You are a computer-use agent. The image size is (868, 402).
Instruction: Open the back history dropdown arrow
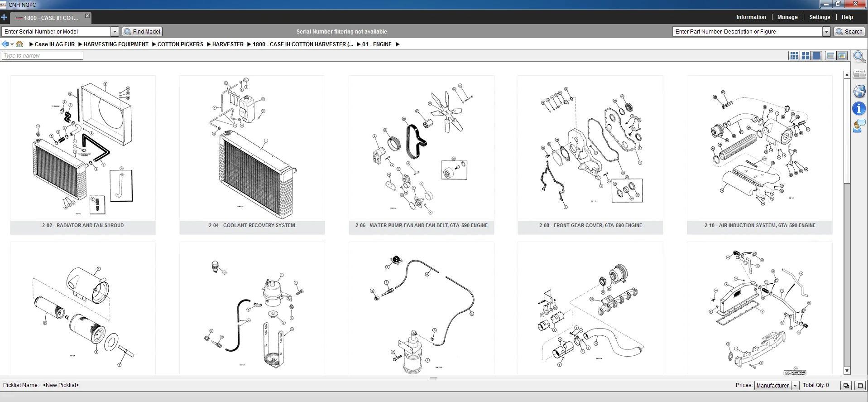(12, 44)
